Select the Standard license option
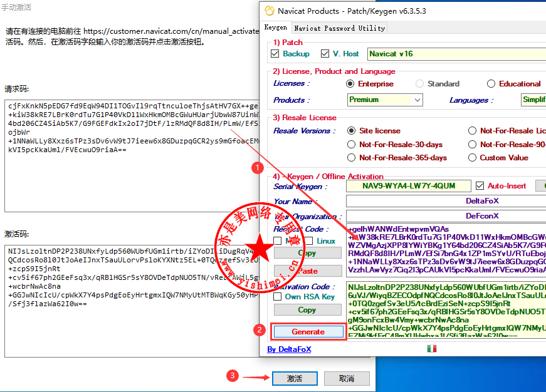 pos(419,84)
